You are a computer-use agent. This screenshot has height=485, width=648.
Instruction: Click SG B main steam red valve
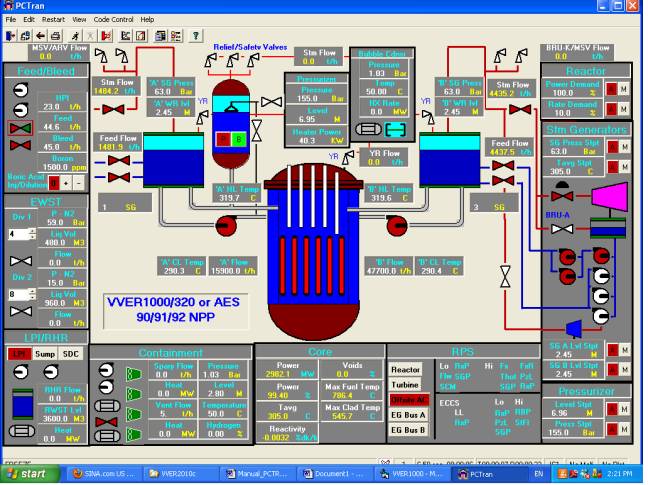tap(520, 109)
